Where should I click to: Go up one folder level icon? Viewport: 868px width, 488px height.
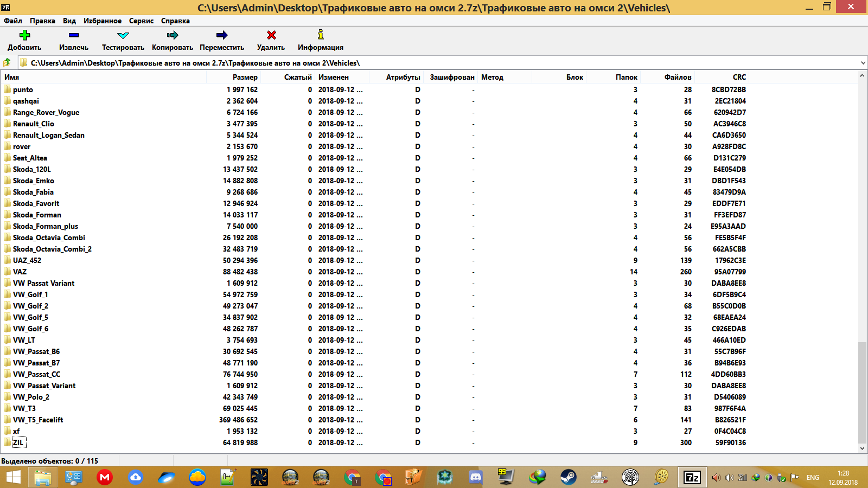pos(7,62)
